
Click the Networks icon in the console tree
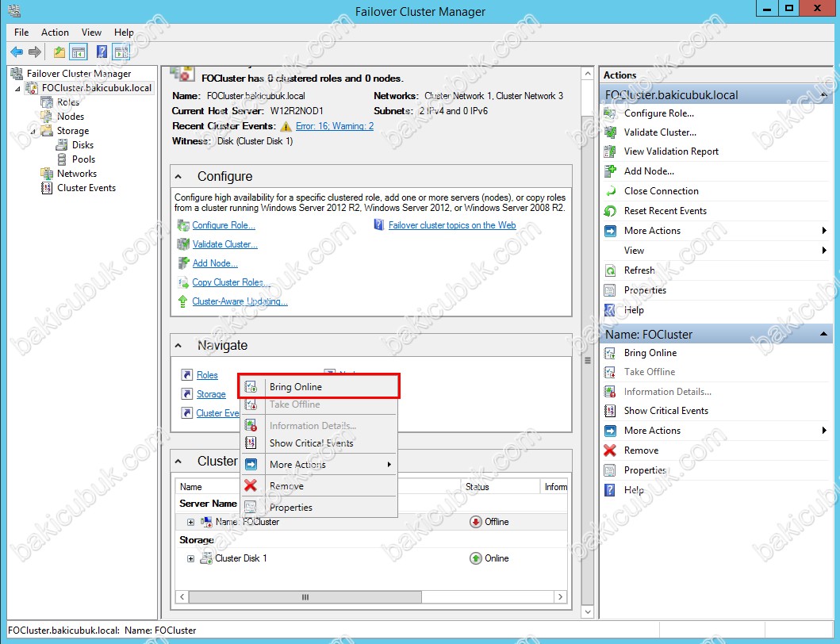click(x=47, y=174)
